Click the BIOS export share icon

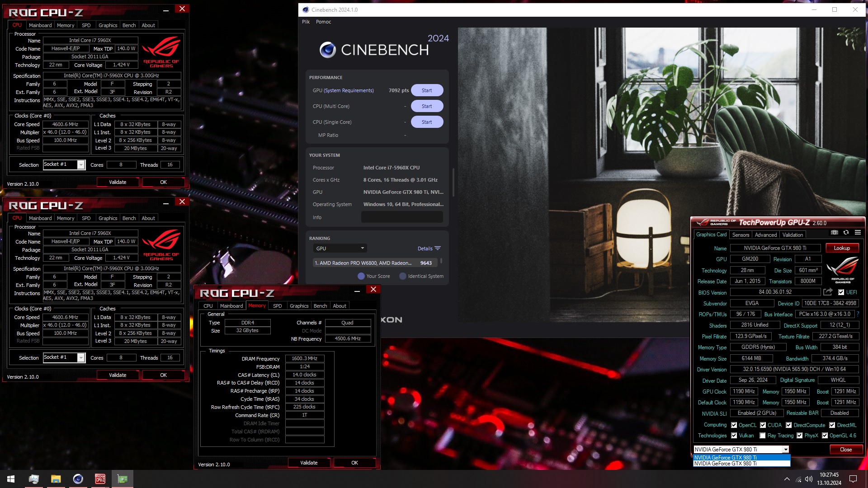[828, 292]
